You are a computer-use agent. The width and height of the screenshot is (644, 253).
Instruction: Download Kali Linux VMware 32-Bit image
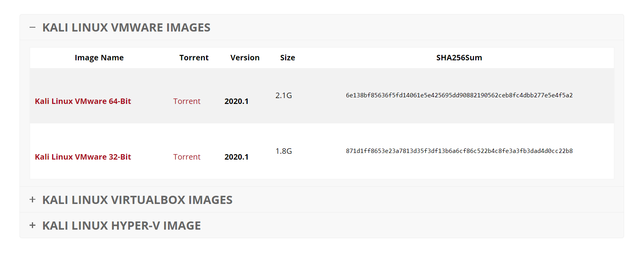(83, 157)
